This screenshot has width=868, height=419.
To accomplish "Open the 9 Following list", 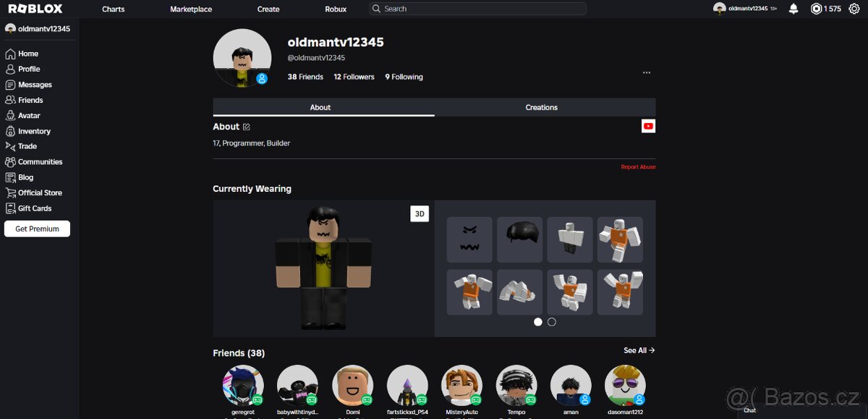I will coord(404,77).
